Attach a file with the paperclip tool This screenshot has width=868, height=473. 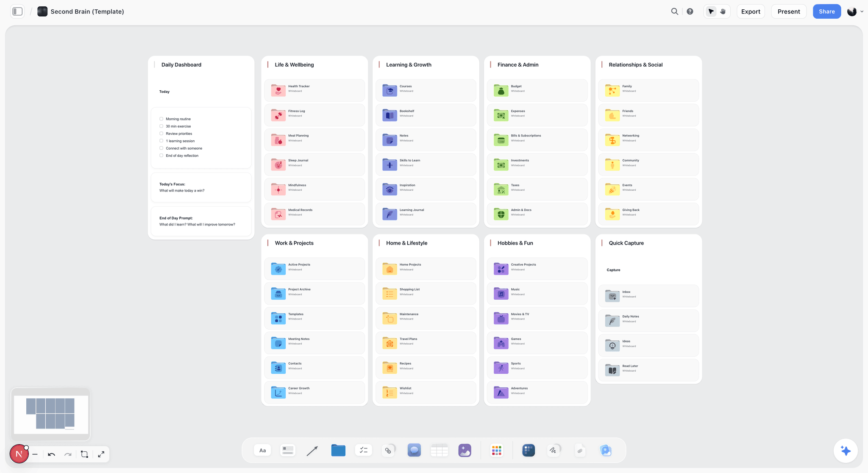pos(580,450)
